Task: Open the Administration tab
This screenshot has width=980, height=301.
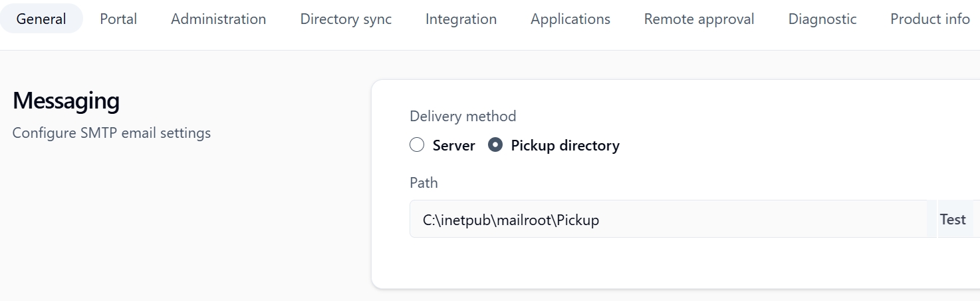Action: tap(218, 19)
